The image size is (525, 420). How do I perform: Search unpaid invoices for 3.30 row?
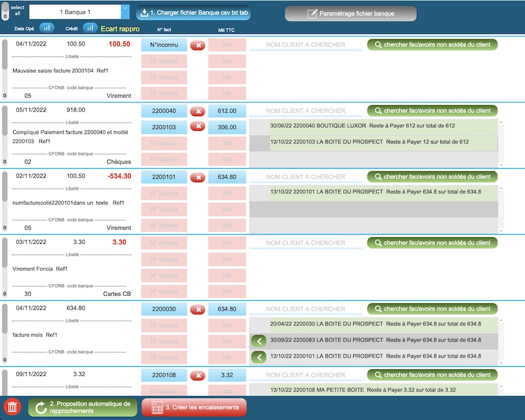[432, 243]
